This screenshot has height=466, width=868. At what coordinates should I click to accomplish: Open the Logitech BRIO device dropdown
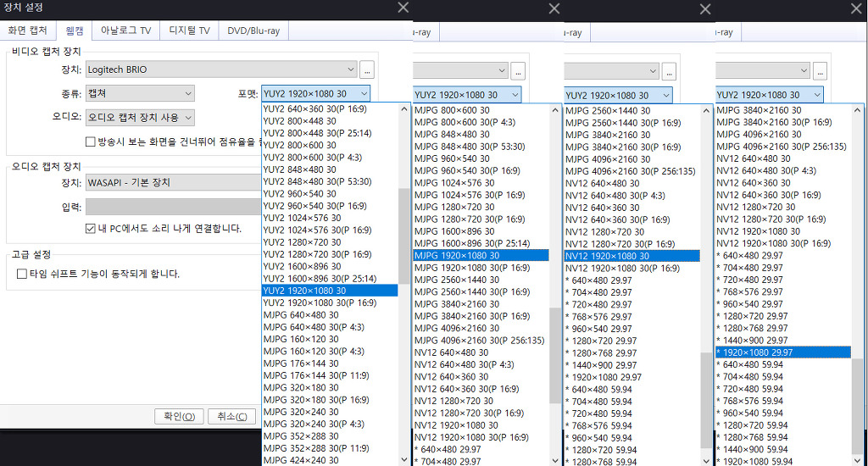click(220, 69)
